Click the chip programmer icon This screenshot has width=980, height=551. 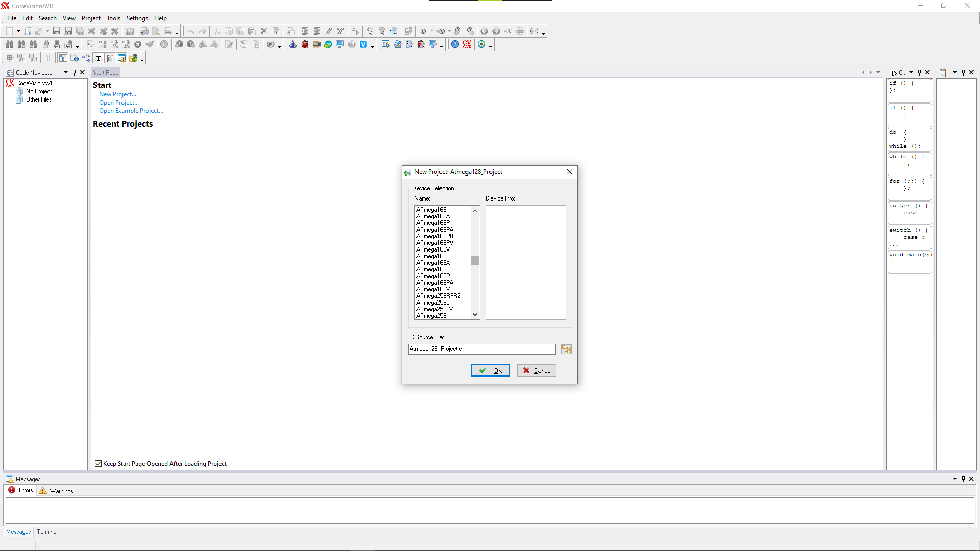pyautogui.click(x=316, y=44)
